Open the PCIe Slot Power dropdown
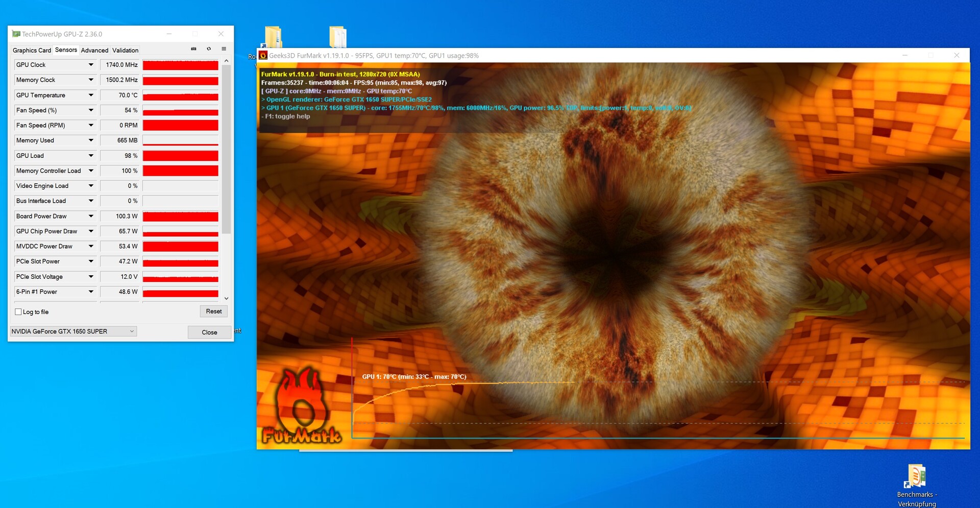Image resolution: width=980 pixels, height=508 pixels. click(x=91, y=261)
